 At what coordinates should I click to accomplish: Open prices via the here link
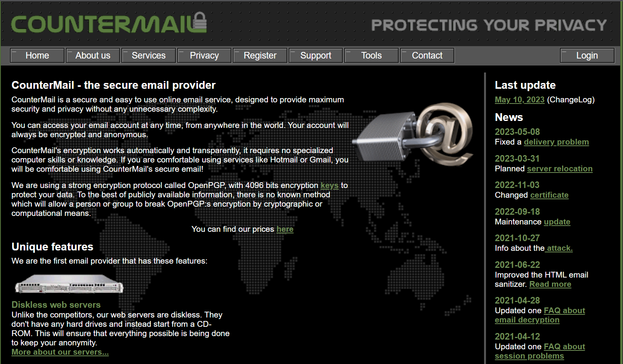[x=285, y=229]
